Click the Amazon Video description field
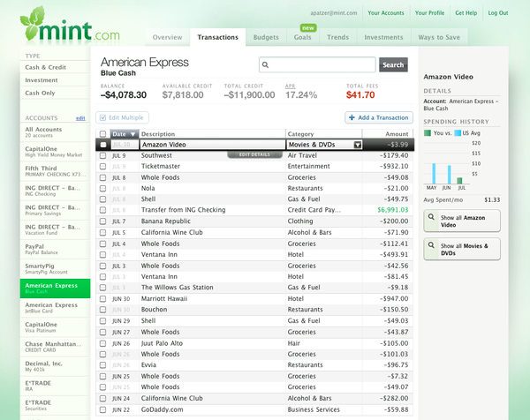Viewport: 530px width, 420px height. 212,145
